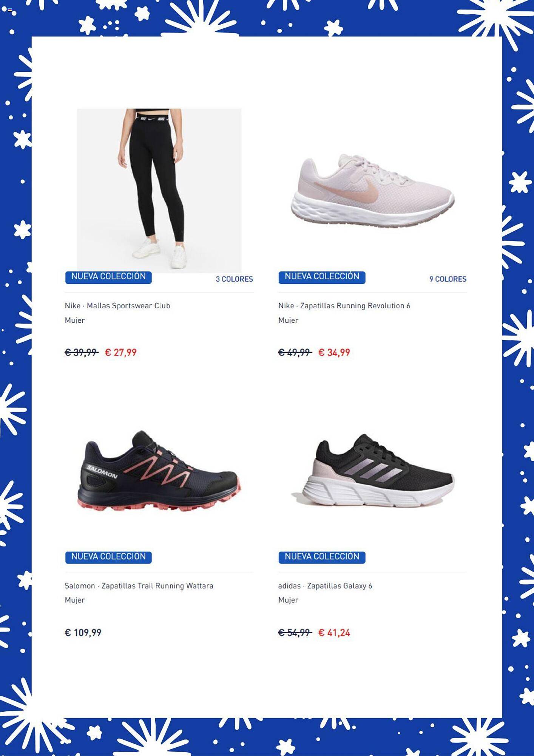
Task: Click the crossed-out € 54,99 original price
Action: 295,632
